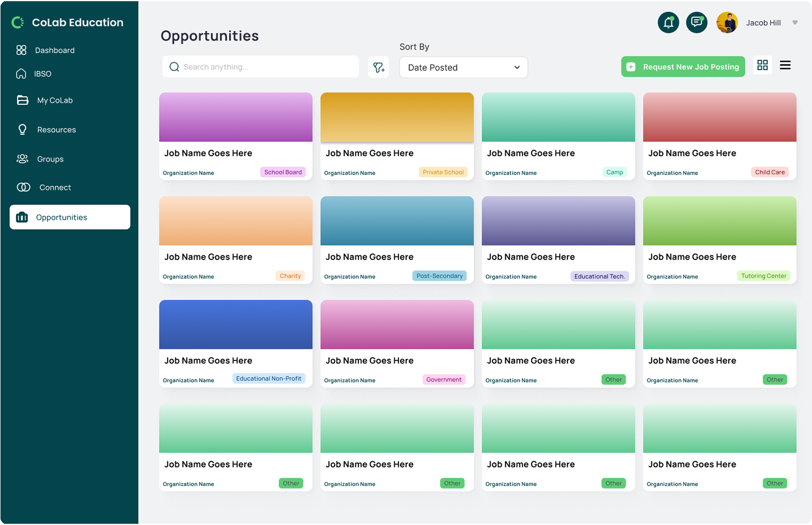812x525 pixels.
Task: Open the IBSO menu item
Action: [42, 74]
